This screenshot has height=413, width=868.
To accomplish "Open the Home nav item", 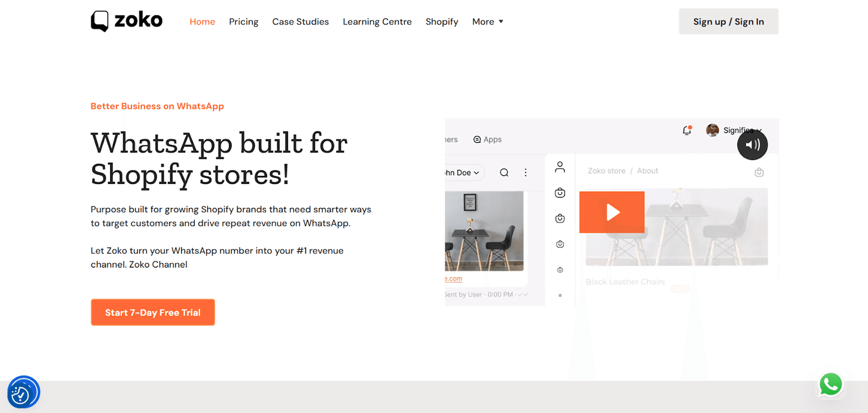I will click(x=202, y=22).
